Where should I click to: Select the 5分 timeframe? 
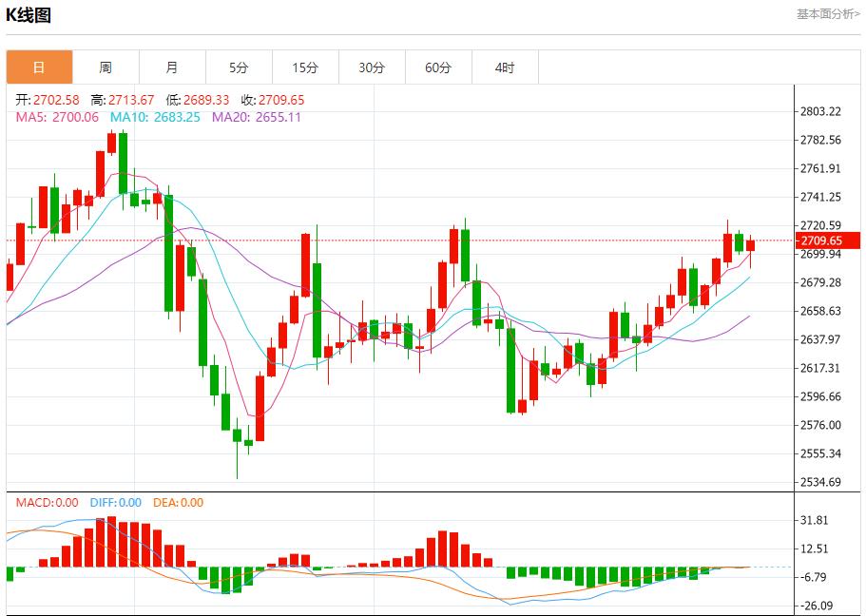coord(240,67)
